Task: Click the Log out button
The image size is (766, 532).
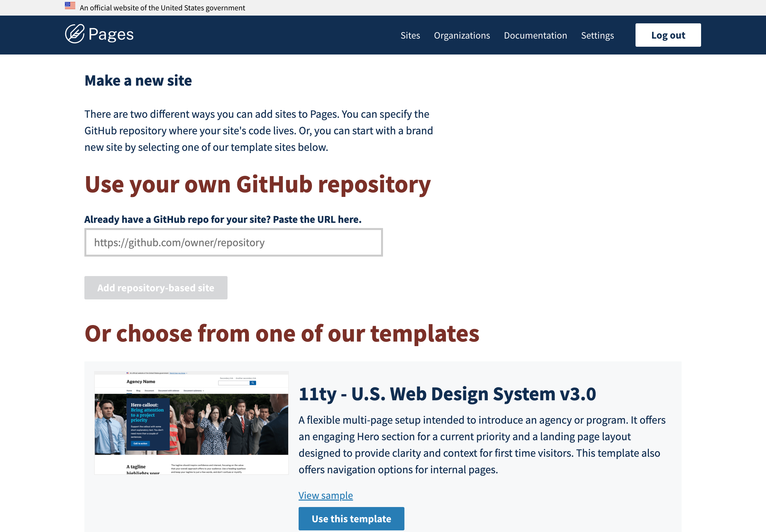Action: click(668, 35)
